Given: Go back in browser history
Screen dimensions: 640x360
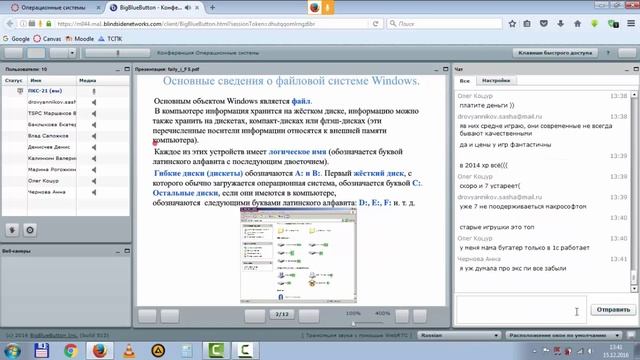Looking at the screenshot, I should (10, 24).
